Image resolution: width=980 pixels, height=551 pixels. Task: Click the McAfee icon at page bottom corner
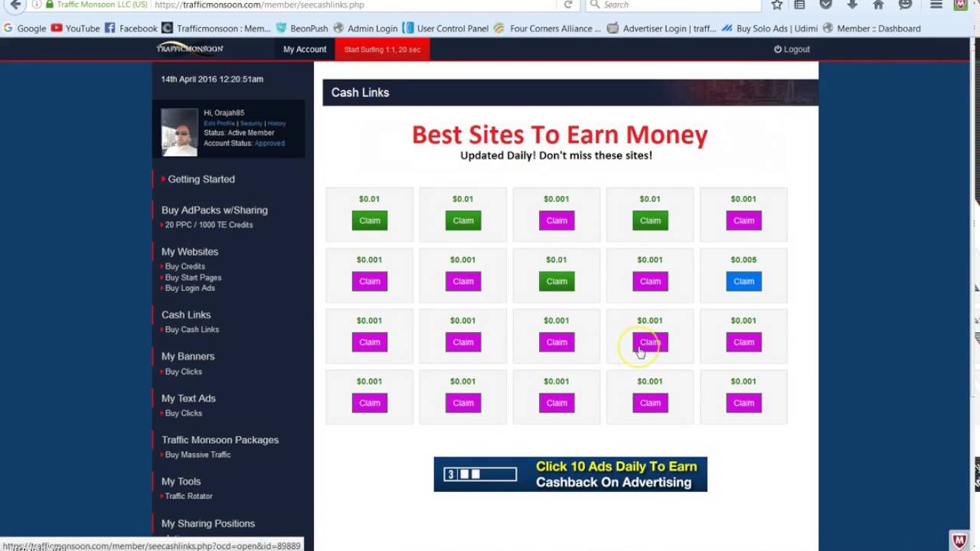point(959,540)
